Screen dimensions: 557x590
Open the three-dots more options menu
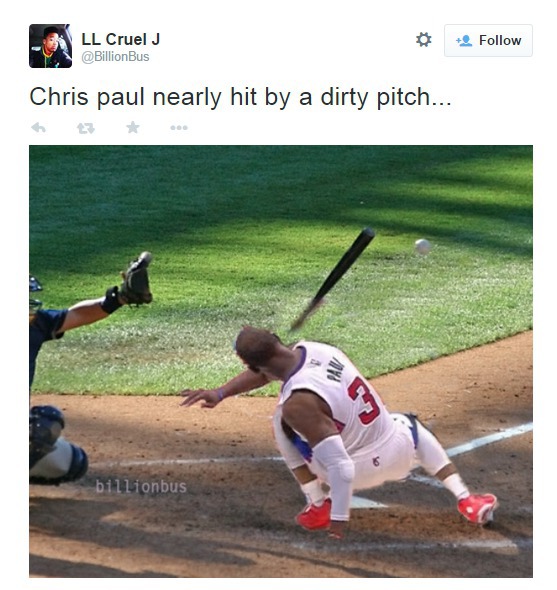tap(179, 128)
